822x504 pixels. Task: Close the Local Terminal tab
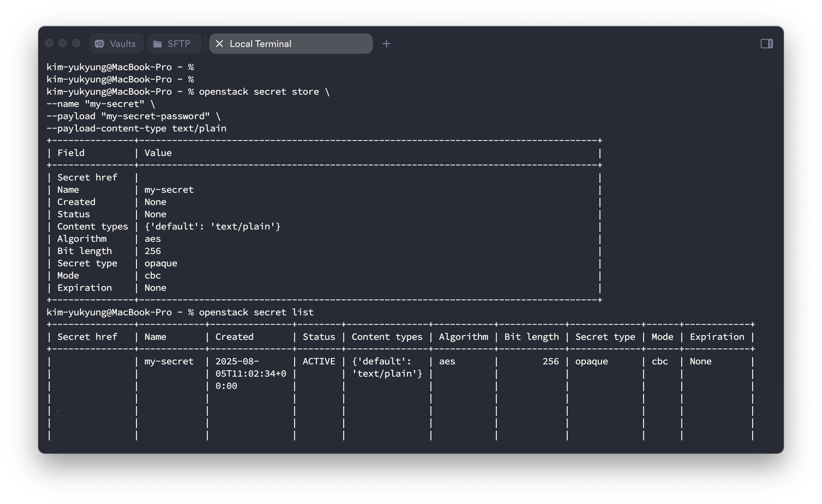[x=219, y=44]
